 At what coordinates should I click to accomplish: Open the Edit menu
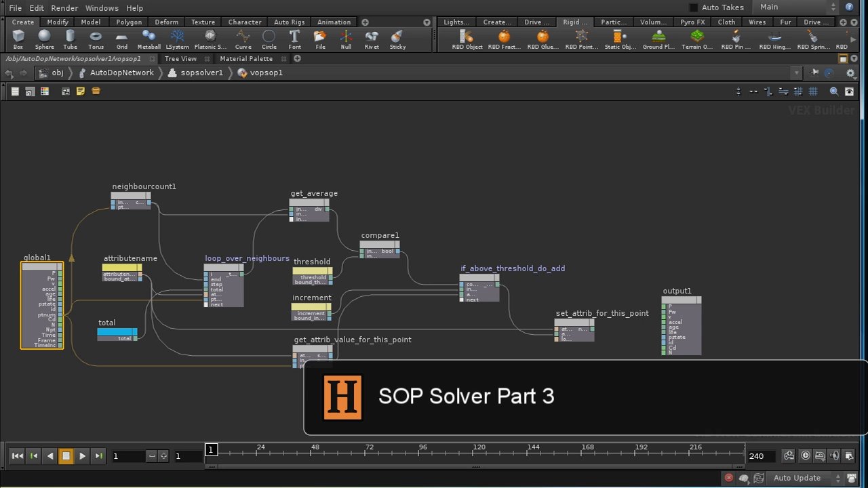coord(37,8)
